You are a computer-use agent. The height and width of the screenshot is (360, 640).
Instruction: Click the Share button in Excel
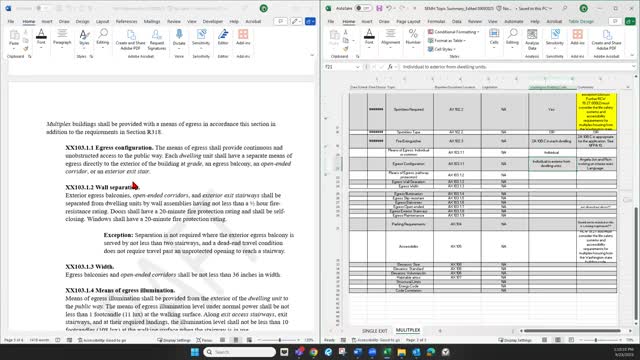pos(631,21)
